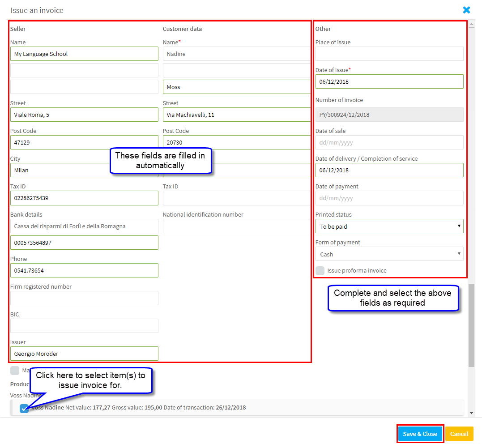Image resolution: width=482 pixels, height=448 pixels.
Task: Close the Issue an invoice dialog
Action: (x=466, y=10)
